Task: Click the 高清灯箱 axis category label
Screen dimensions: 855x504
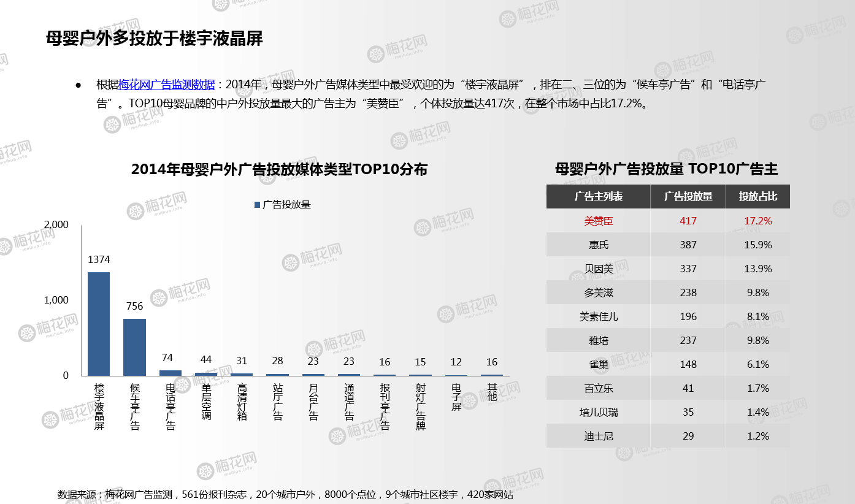Action: point(242,402)
